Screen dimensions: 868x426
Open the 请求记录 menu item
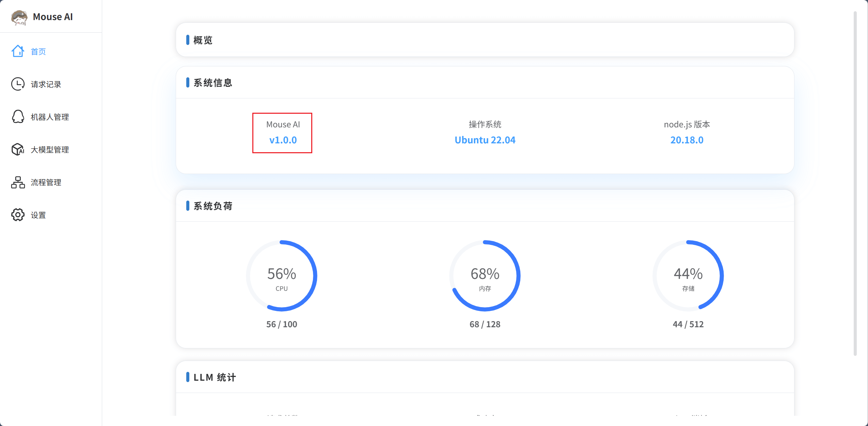click(46, 84)
